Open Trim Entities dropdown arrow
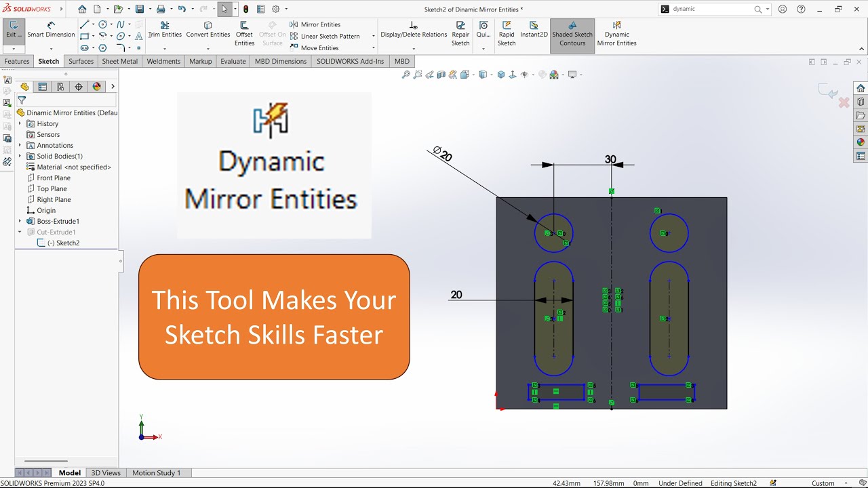This screenshot has width=868, height=488. (x=165, y=49)
